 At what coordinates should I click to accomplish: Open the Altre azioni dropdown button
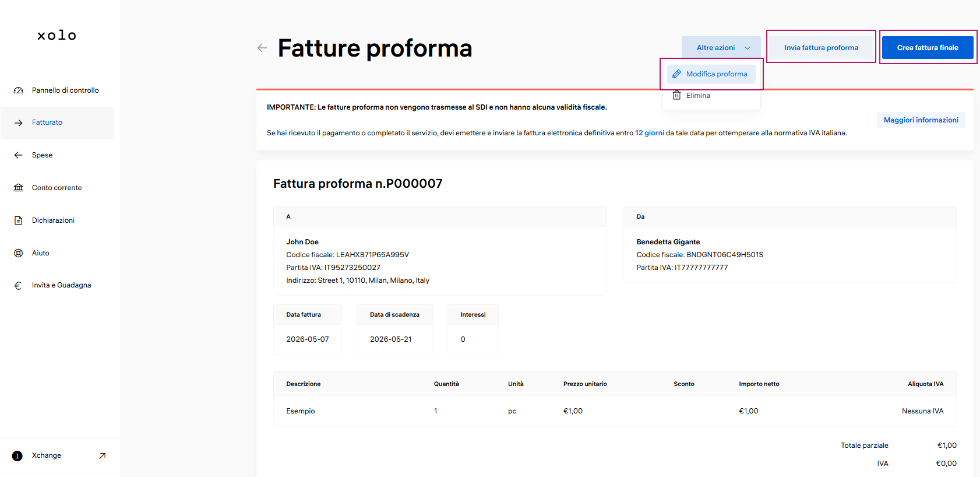point(721,48)
